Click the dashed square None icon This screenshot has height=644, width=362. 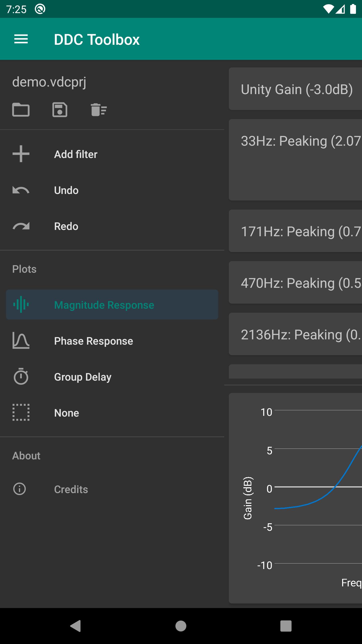pyautogui.click(x=21, y=413)
